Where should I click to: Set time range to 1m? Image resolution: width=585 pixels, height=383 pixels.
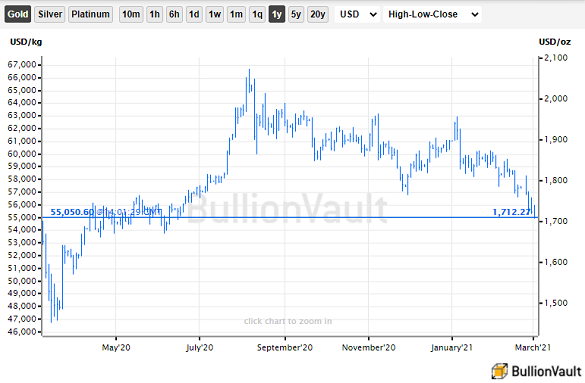click(x=236, y=15)
